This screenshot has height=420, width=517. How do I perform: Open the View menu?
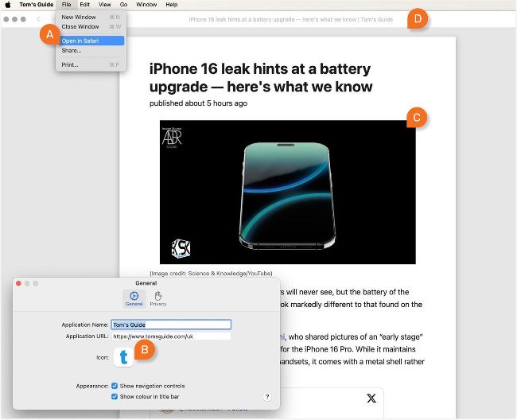click(x=104, y=5)
